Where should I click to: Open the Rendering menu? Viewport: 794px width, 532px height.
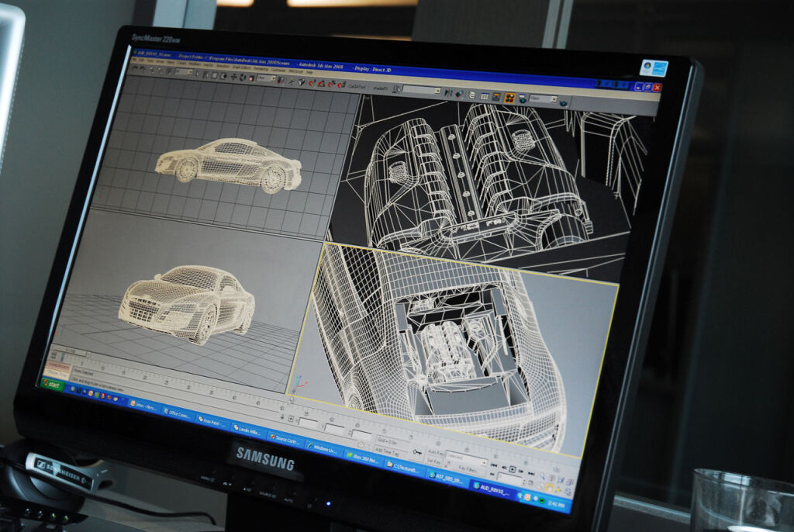click(x=261, y=69)
